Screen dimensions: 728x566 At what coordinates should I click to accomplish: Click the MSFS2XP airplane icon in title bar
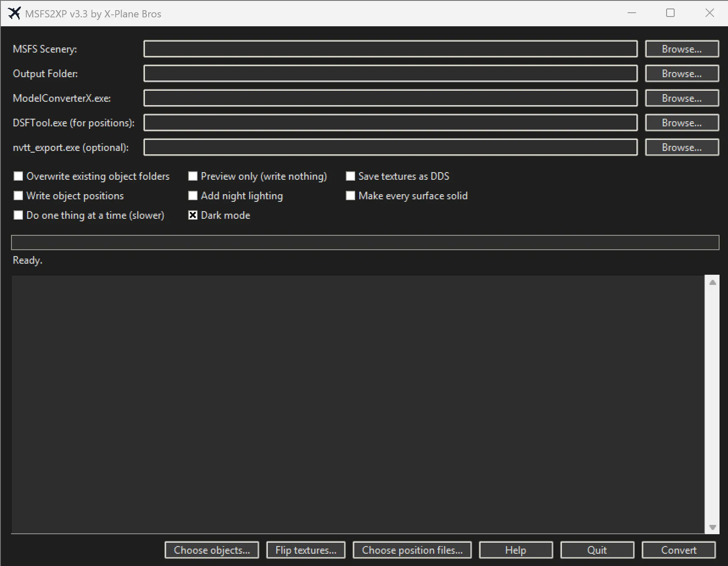(14, 13)
